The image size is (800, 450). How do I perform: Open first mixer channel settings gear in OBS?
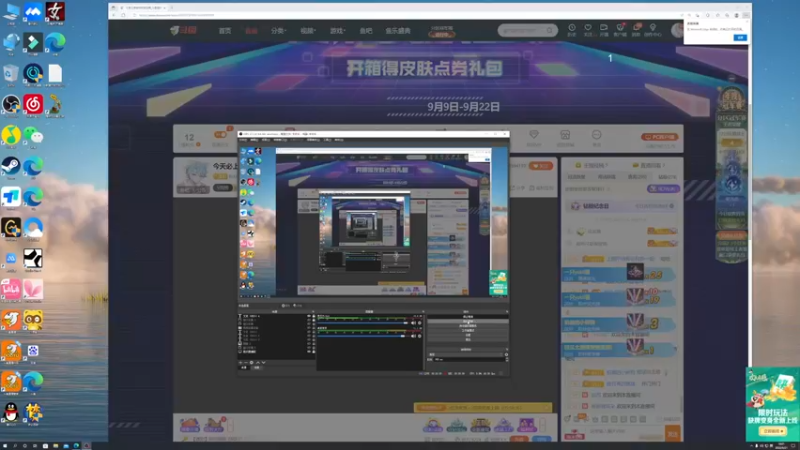pos(420,323)
